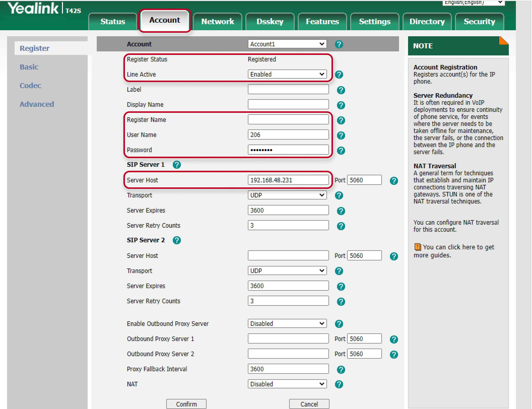Image resolution: width=532 pixels, height=409 pixels.
Task: Click help icon for SIP Server 1 Server Expires
Action: point(341,211)
